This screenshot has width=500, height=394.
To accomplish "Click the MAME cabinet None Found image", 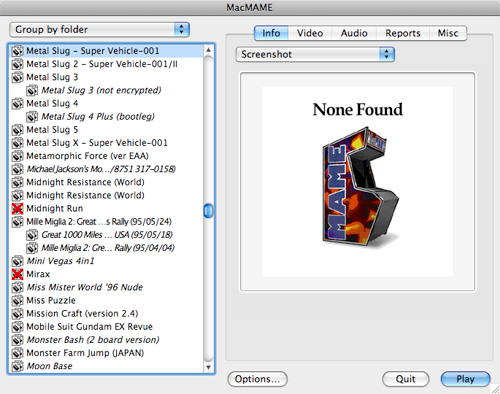I will [357, 182].
